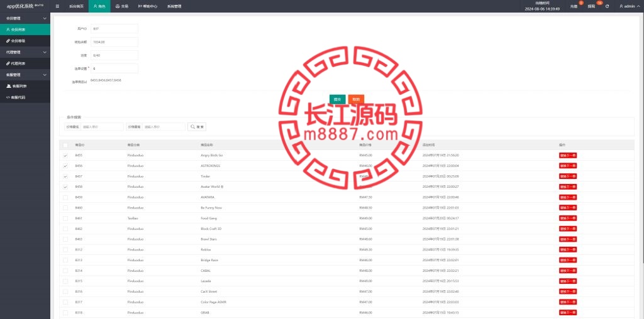This screenshot has height=319, width=644.
Task: Click the user icon beside admin
Action: [x=621, y=6]
